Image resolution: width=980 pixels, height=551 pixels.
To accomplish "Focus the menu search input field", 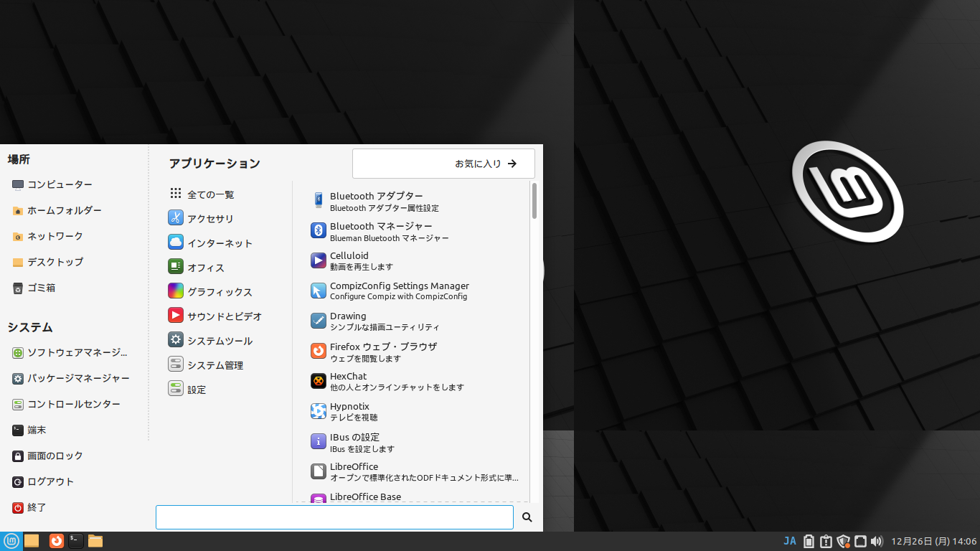I will [x=334, y=517].
